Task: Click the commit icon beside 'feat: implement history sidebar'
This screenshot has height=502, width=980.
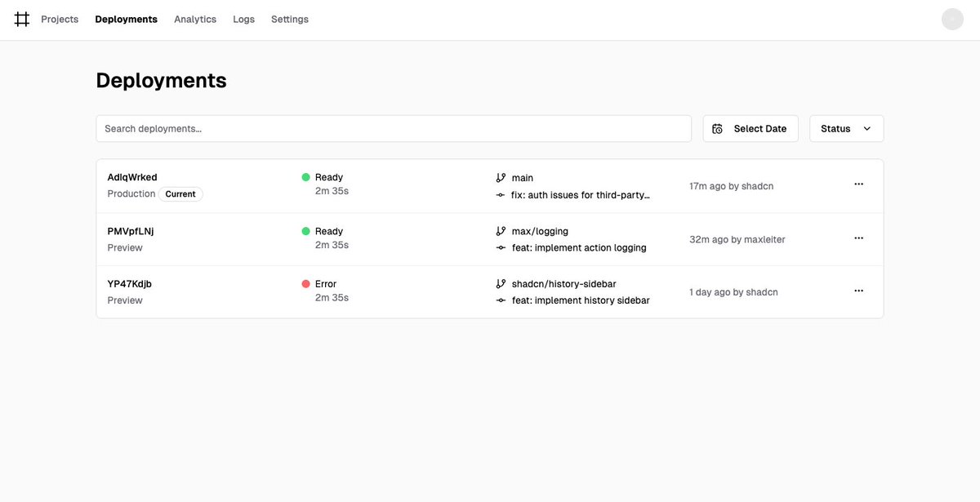Action: click(x=500, y=300)
